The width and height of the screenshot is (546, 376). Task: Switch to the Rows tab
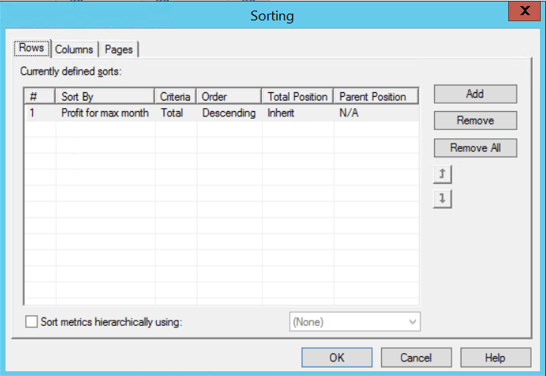coord(31,48)
